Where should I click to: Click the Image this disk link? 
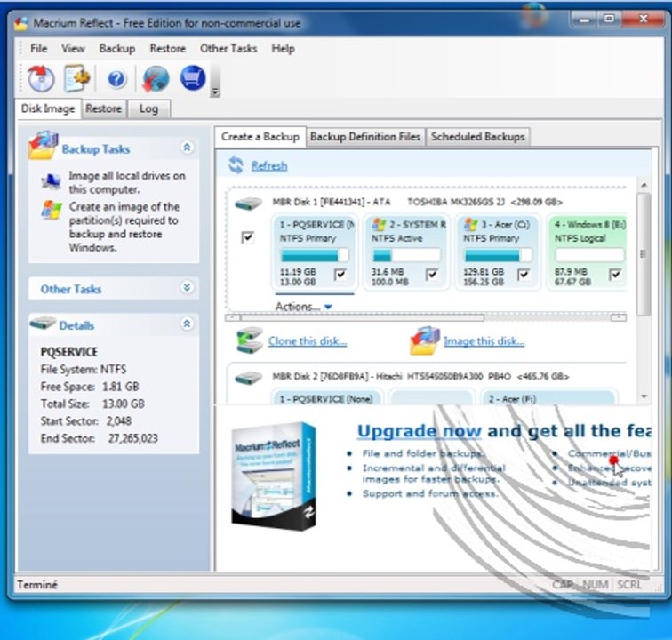pos(484,341)
